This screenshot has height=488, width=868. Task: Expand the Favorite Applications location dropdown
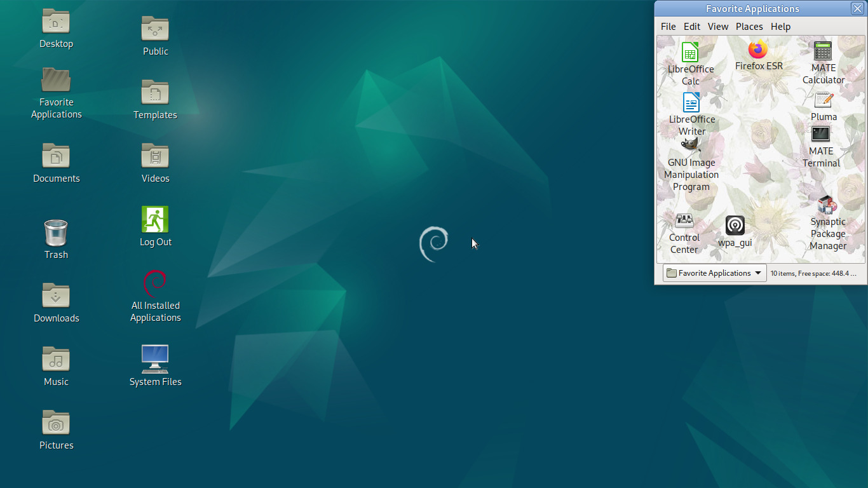pyautogui.click(x=715, y=273)
